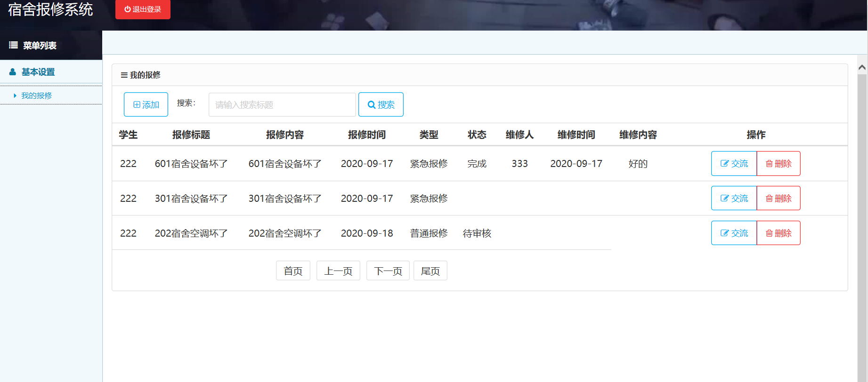Click 删除 for the 601宿舍设备坏了 row
The height and width of the screenshot is (382, 868).
(779, 163)
